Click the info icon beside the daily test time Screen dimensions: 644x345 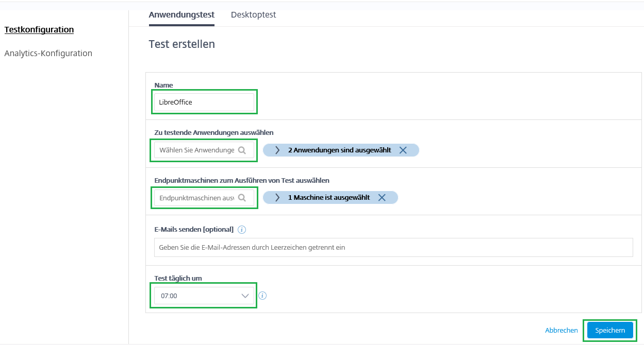262,295
